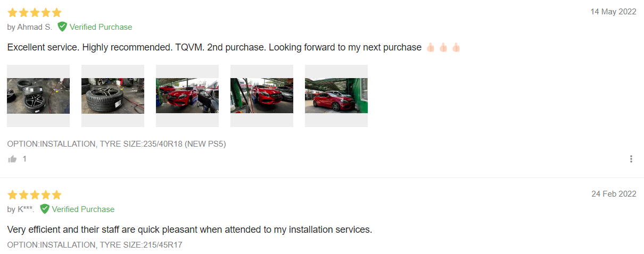This screenshot has width=644, height=254.
Task: Click the green verified shield beside Ahmad S.
Action: tap(62, 27)
